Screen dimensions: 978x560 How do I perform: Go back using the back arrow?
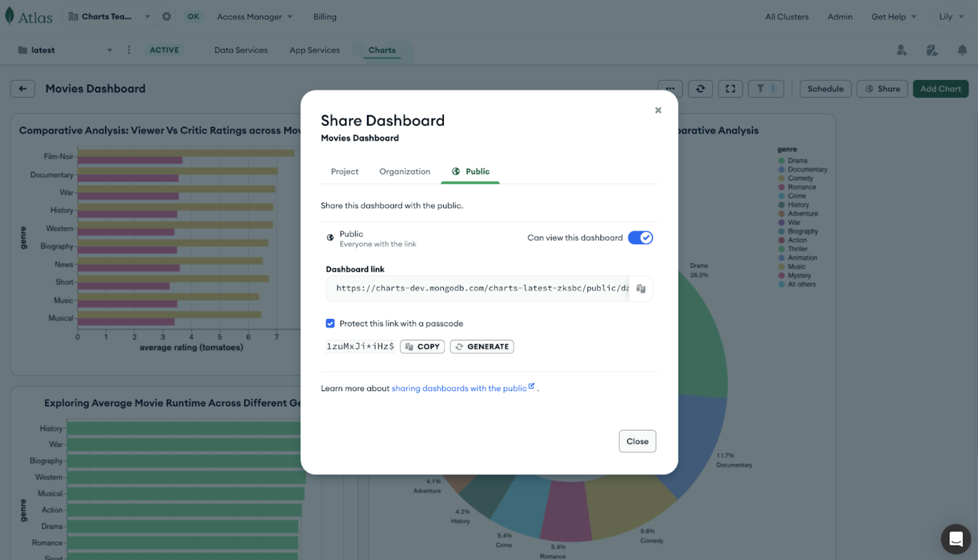[x=22, y=88]
